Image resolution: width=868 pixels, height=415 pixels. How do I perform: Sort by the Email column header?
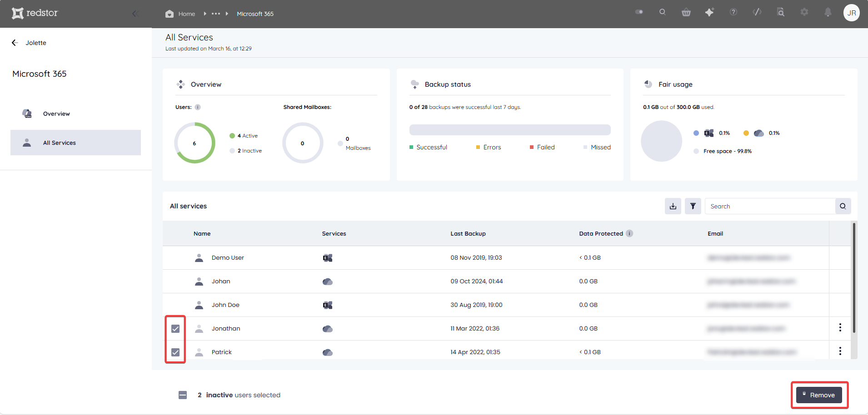point(715,233)
